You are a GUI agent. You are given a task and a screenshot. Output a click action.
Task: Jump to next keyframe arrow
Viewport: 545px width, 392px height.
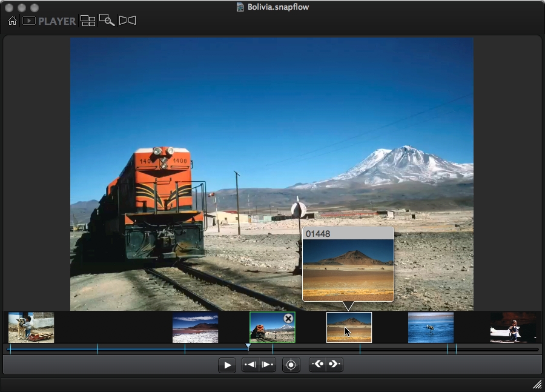[334, 364]
